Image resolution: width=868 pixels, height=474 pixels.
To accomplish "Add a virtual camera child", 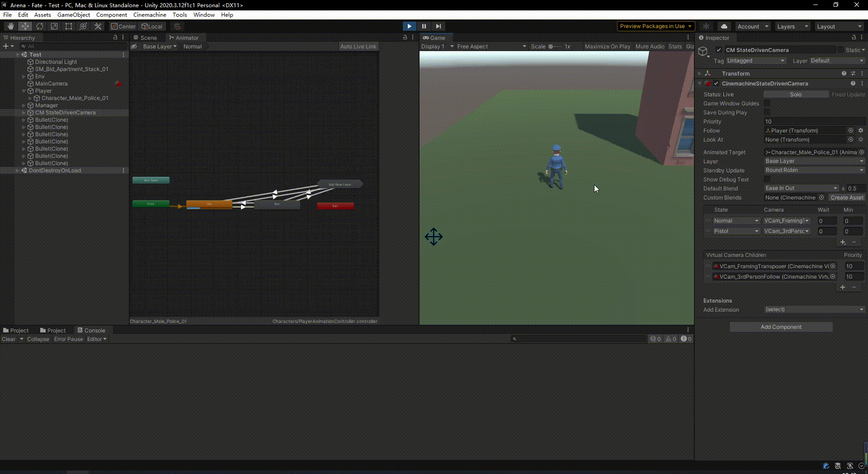I will (843, 287).
